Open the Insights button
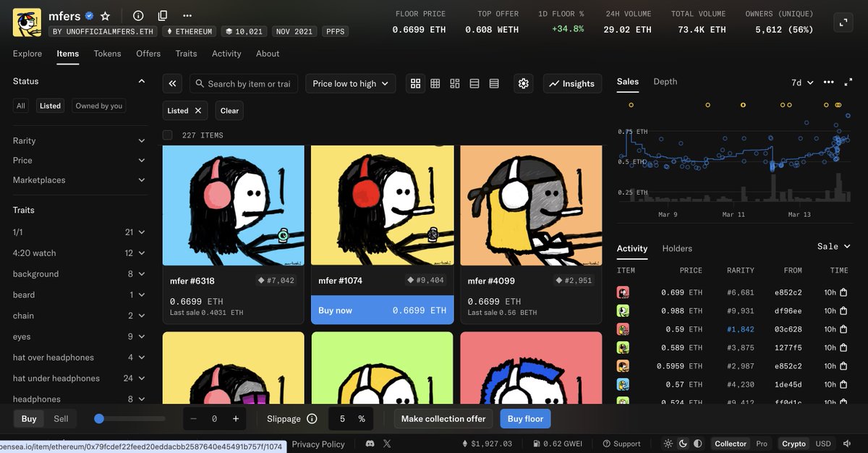This screenshot has height=453, width=868. [572, 84]
